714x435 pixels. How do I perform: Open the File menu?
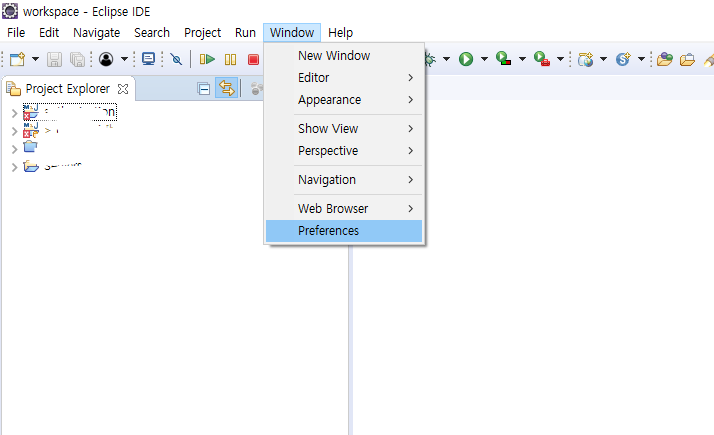[16, 33]
